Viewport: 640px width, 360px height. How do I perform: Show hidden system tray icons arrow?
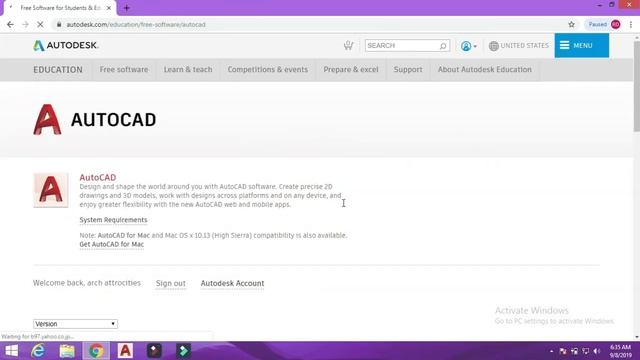tap(551, 351)
